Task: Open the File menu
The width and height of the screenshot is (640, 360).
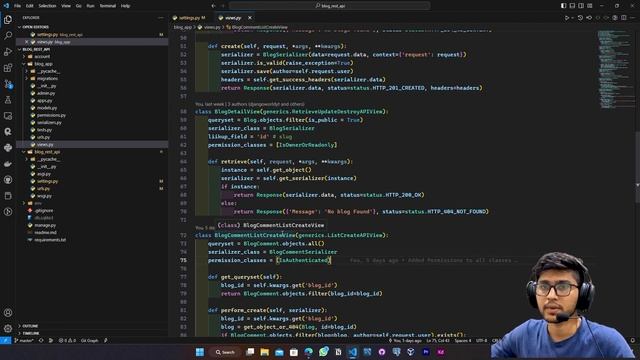Action: pos(17,6)
